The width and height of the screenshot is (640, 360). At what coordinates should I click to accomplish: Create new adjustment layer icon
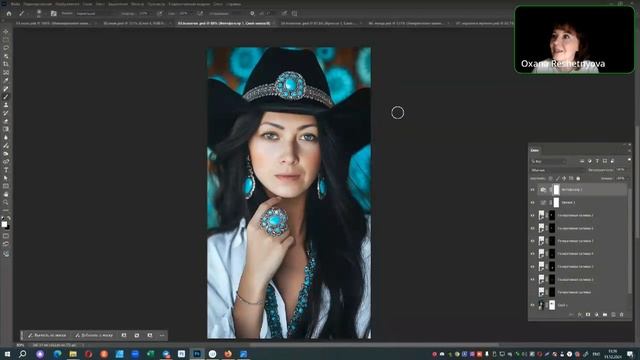pyautogui.click(x=596, y=315)
